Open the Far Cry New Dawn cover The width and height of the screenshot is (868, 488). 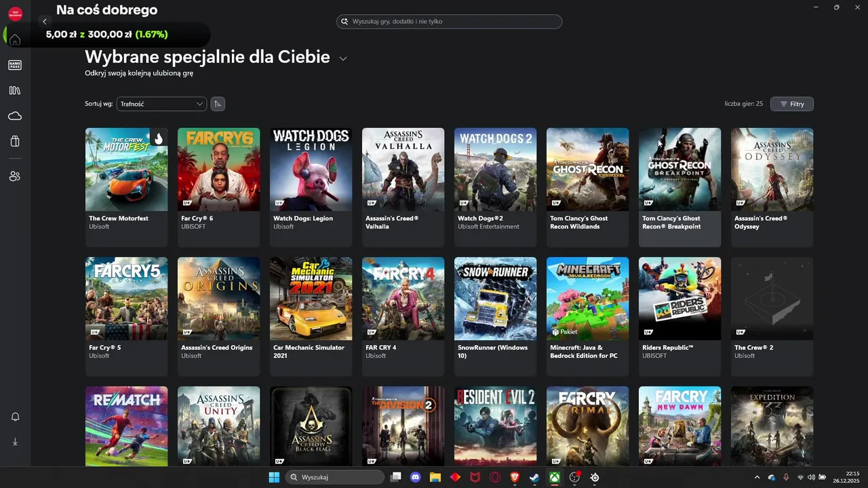coord(679,426)
